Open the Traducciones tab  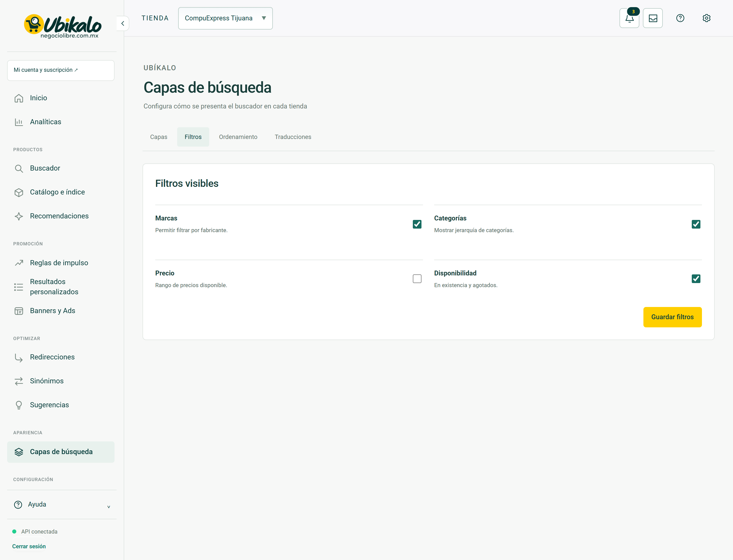(x=293, y=137)
